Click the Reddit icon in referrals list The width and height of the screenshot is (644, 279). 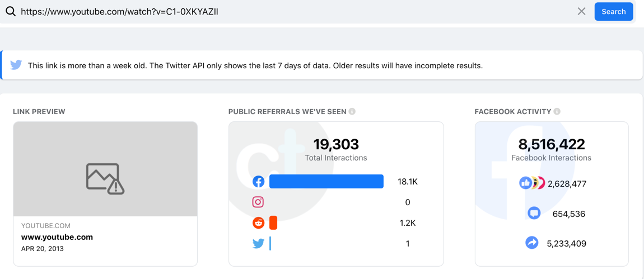(258, 223)
